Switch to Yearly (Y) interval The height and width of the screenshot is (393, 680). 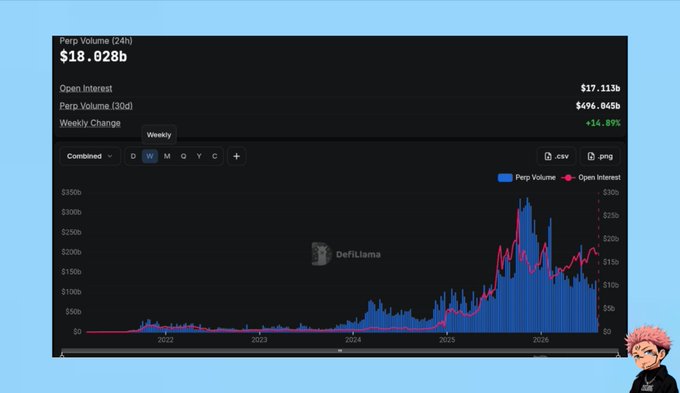[x=199, y=156]
